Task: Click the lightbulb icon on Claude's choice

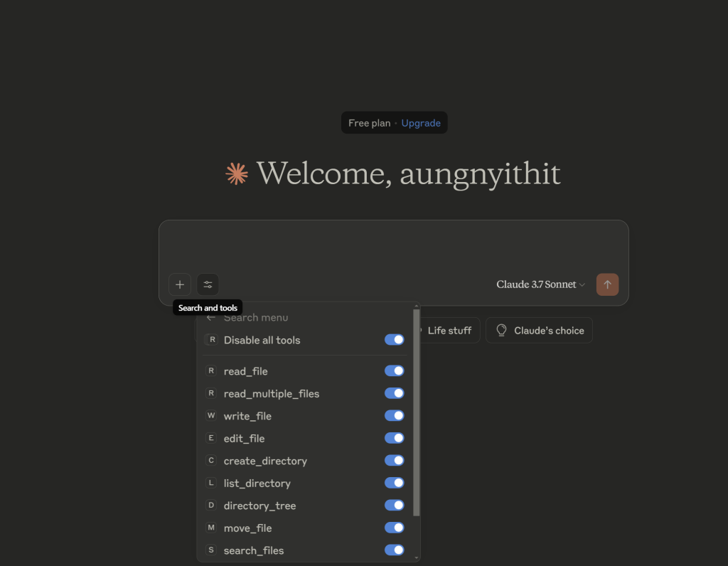Action: click(501, 330)
